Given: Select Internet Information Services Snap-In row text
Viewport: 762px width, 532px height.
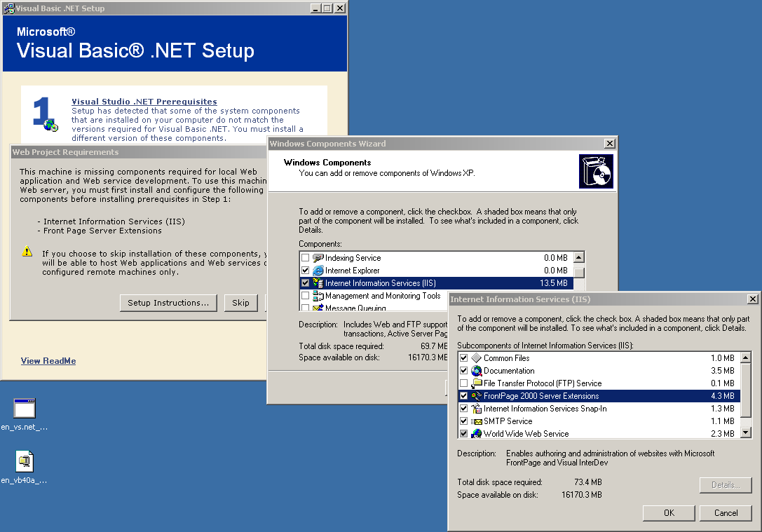Looking at the screenshot, I should coord(545,409).
